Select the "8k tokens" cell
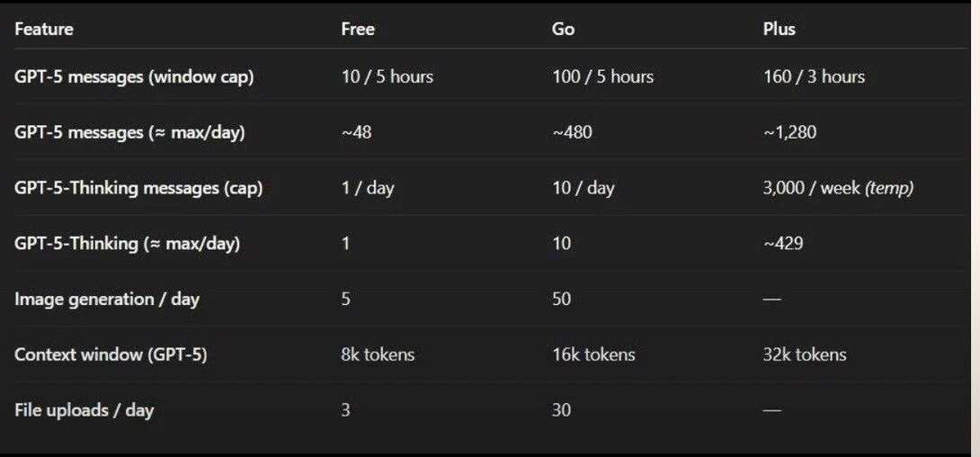The height and width of the screenshot is (457, 980). click(378, 354)
